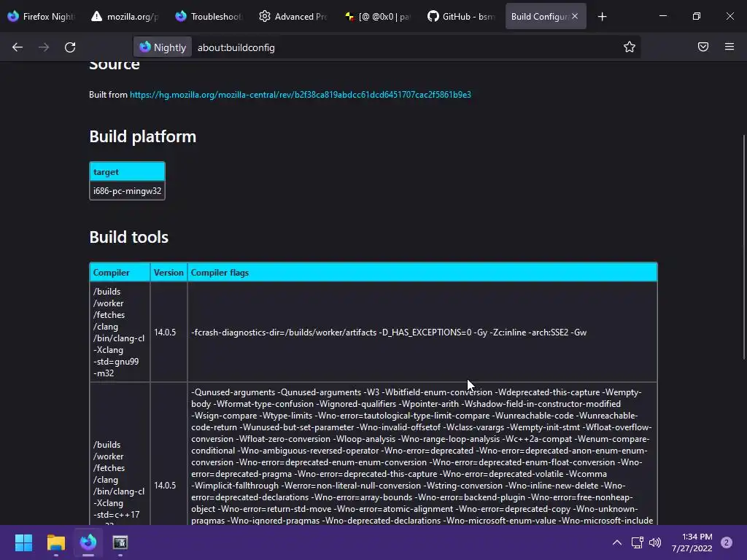Viewport: 747px width, 560px height.
Task: Click the forward navigation arrow
Action: pos(44,47)
